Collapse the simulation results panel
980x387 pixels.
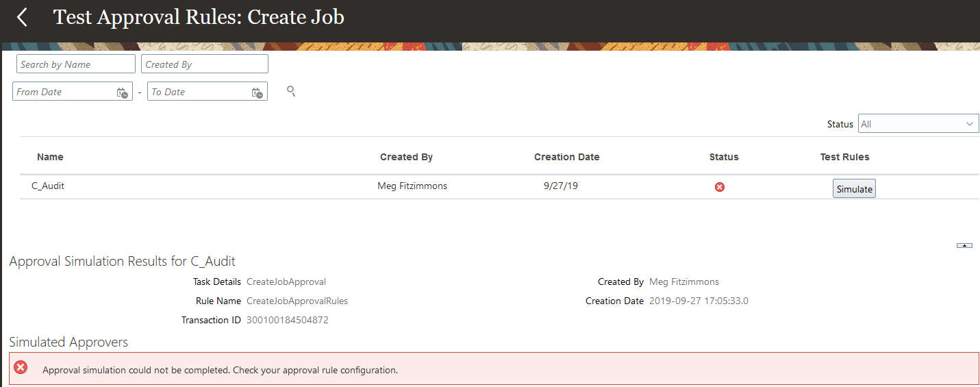coord(964,245)
